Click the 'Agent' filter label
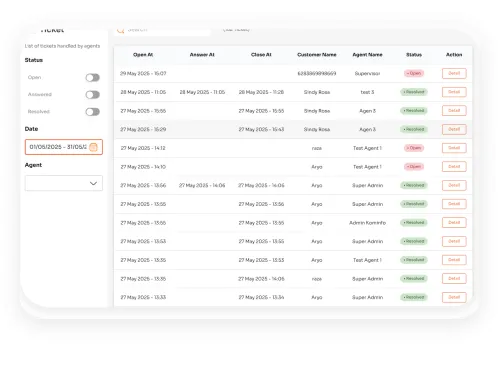 coord(33,165)
